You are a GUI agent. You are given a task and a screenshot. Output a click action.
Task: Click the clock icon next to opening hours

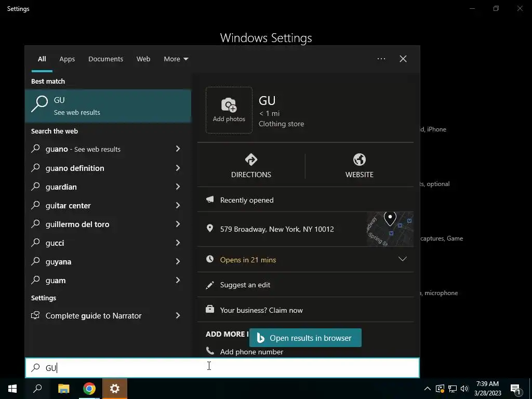[210, 259]
